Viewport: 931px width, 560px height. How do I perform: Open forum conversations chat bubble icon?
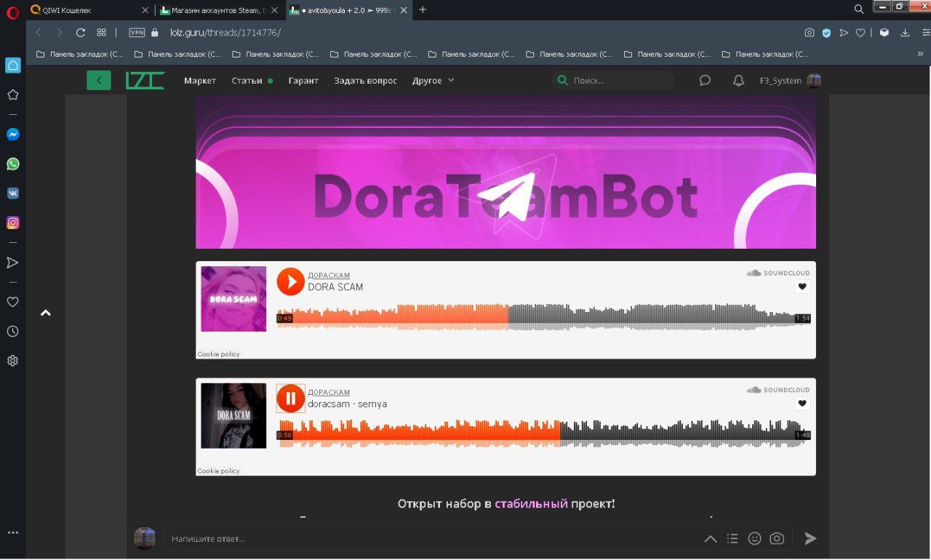[705, 81]
